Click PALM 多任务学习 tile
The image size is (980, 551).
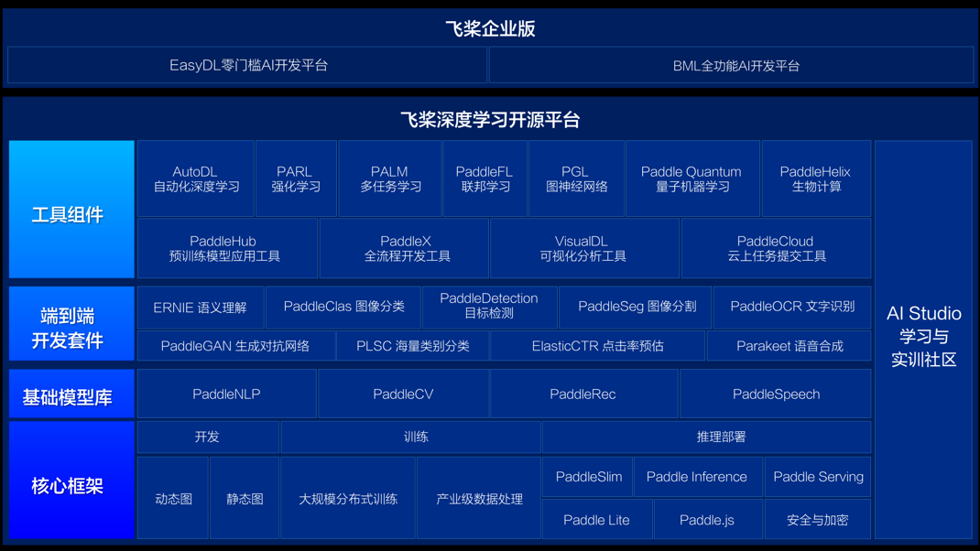point(390,178)
